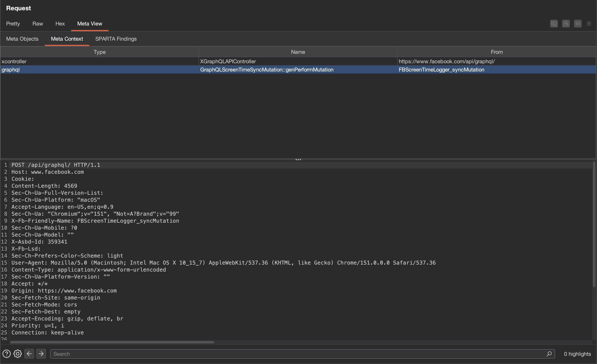597x364 pixels.
Task: Switch to the Hex tab
Action: coord(60,23)
